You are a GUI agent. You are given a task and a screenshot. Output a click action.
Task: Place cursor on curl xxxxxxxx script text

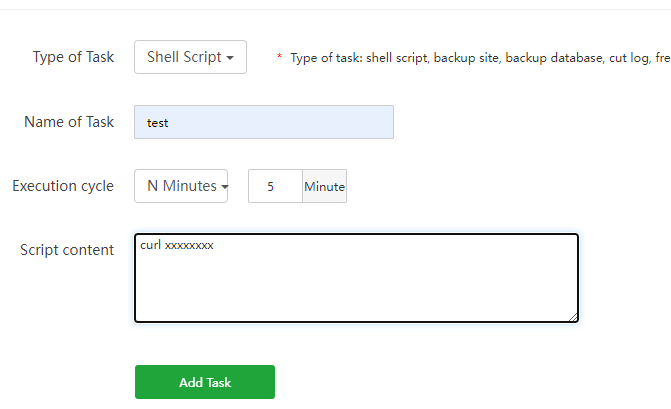click(177, 245)
